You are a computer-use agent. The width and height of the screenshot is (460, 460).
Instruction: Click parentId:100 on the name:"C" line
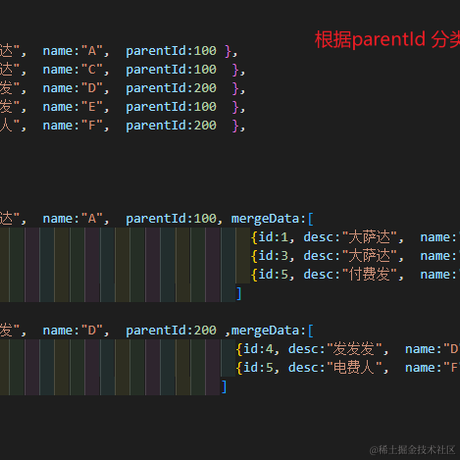coord(171,70)
